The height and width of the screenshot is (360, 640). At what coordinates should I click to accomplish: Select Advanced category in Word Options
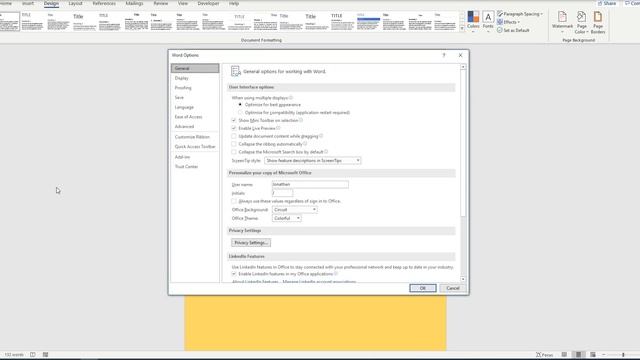195,127
